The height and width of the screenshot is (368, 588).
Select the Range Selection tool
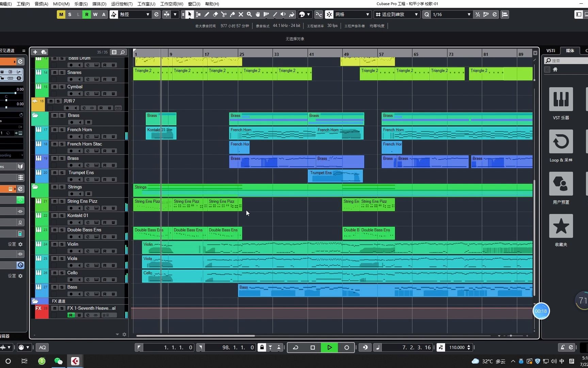tap(198, 14)
